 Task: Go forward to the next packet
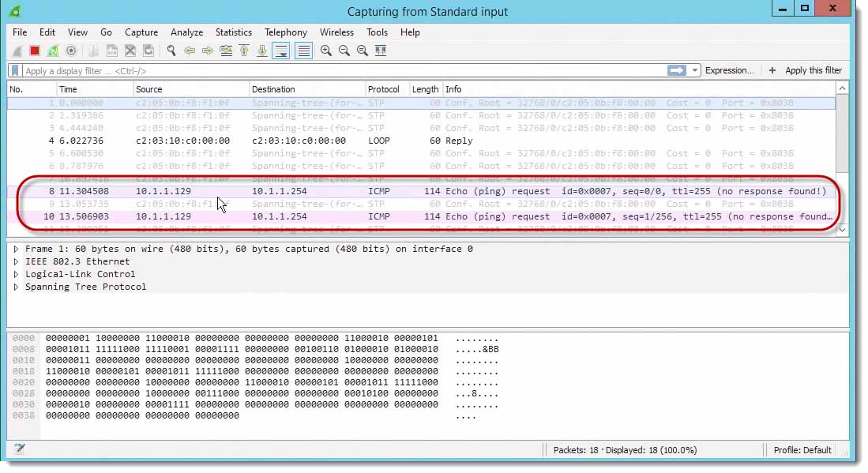[208, 51]
